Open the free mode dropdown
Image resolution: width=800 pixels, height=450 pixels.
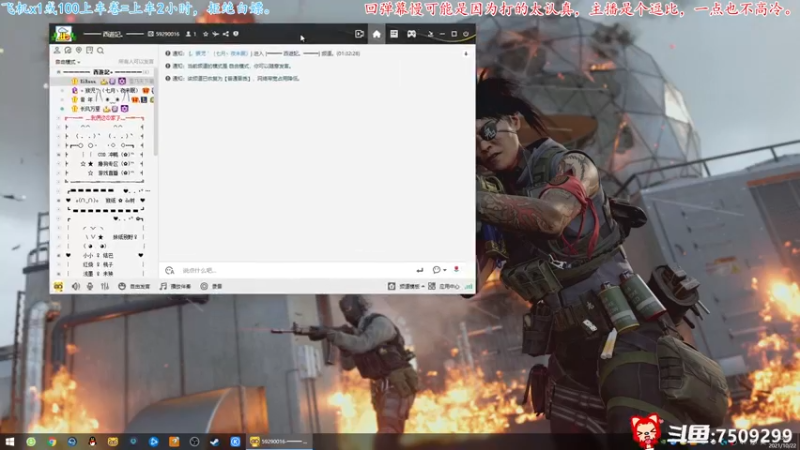coord(68,62)
